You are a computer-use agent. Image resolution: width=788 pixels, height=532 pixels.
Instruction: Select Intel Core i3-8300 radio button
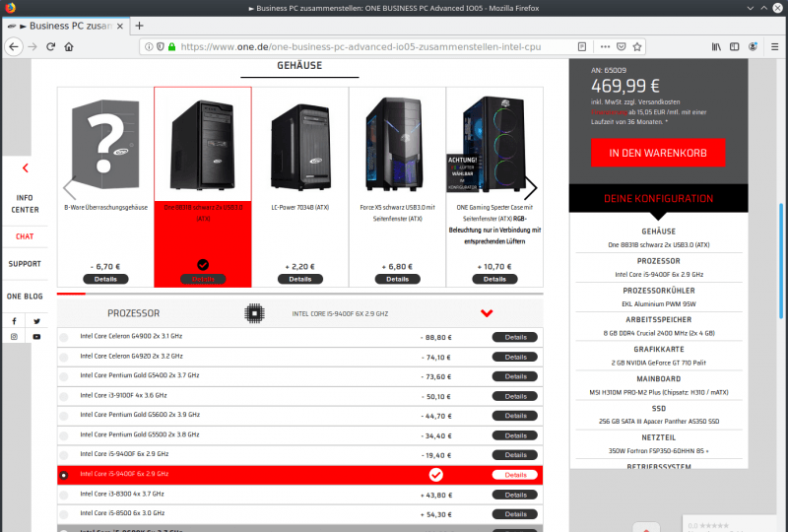click(x=64, y=496)
